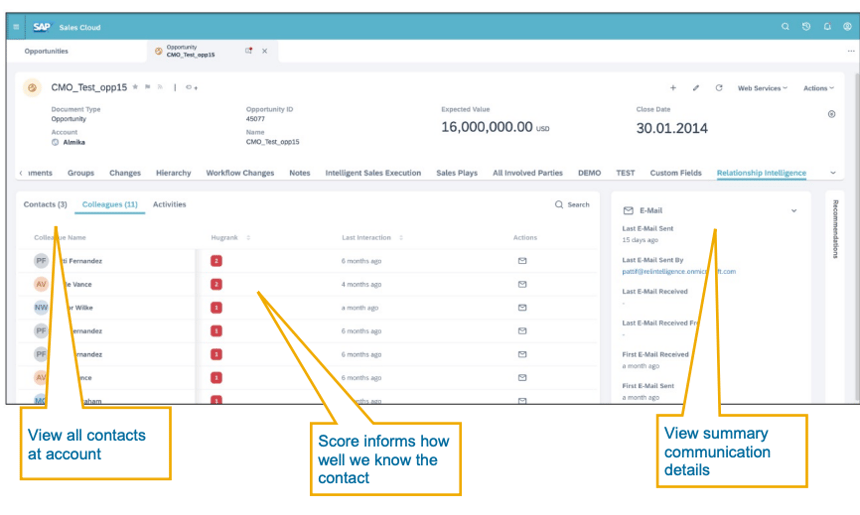Open the Custom Fields tab
860x515 pixels.
click(x=676, y=173)
